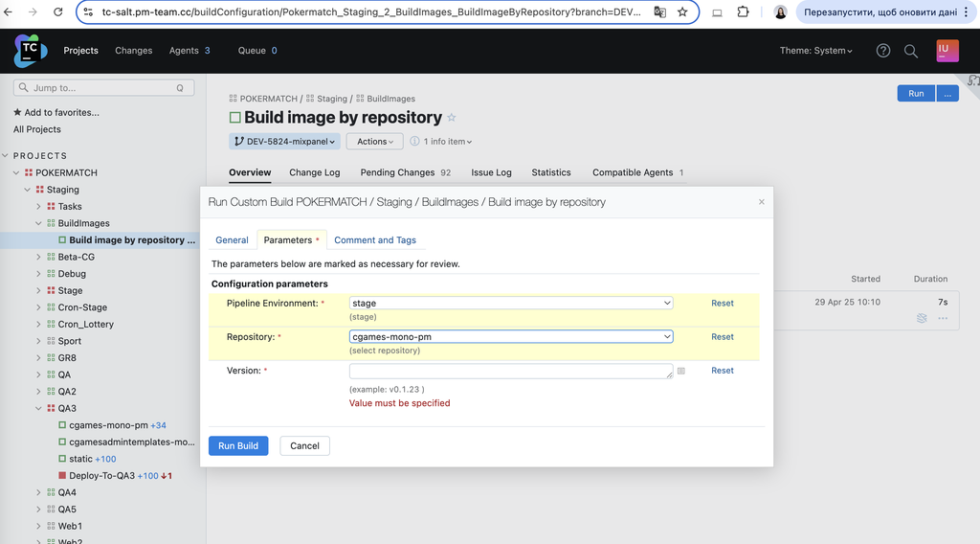Open the Queue header link
Screen dimensions: 980x544
256,51
